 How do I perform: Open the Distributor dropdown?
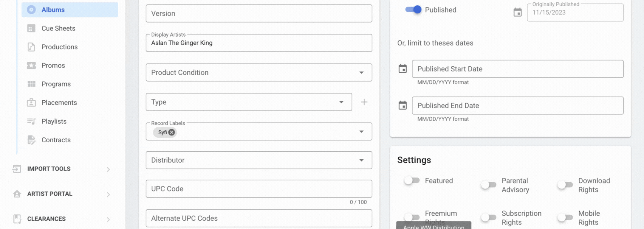tap(258, 160)
